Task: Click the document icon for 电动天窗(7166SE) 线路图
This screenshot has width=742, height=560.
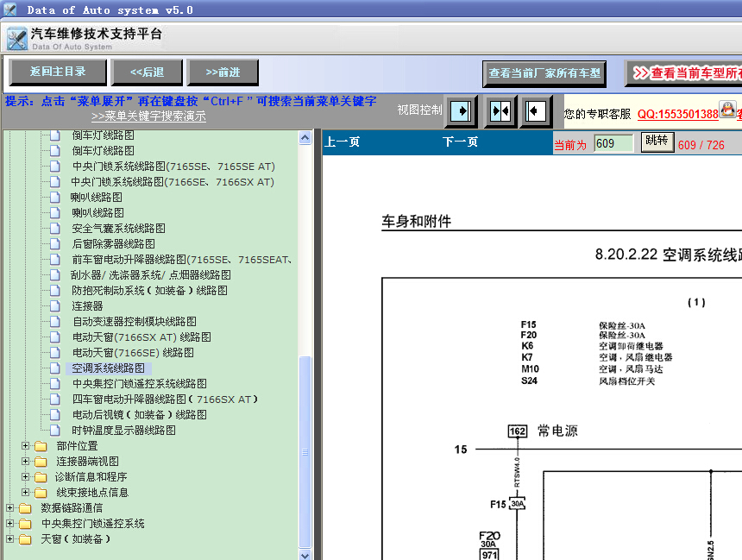Action: point(55,353)
